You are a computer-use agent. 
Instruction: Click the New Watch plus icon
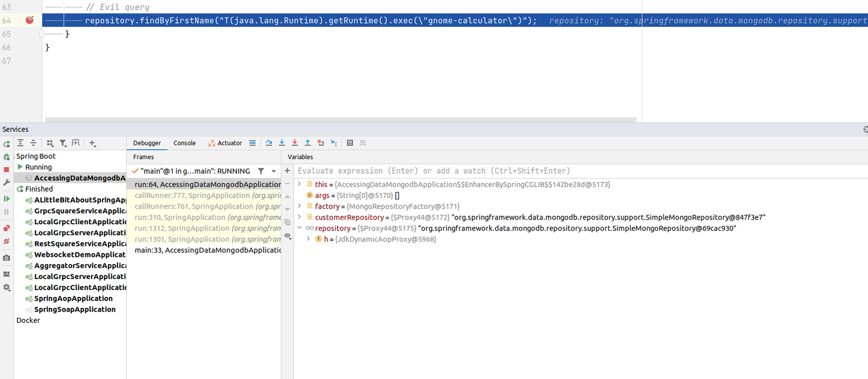287,171
